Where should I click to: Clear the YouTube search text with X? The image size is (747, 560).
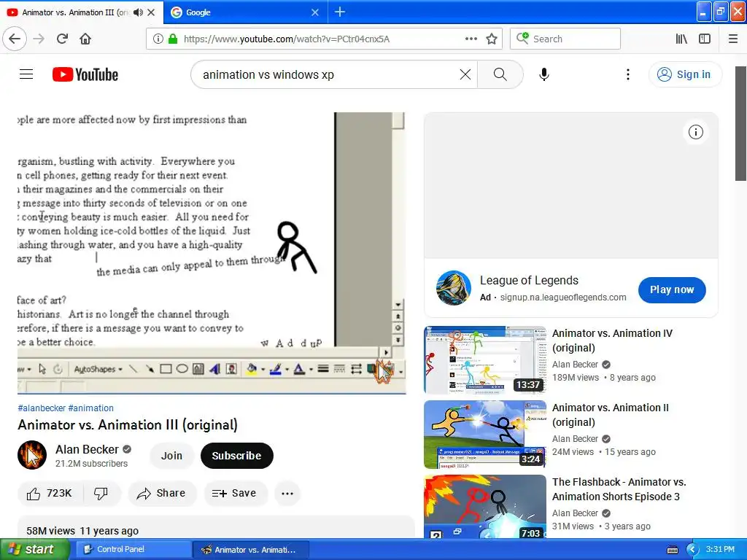coord(465,74)
